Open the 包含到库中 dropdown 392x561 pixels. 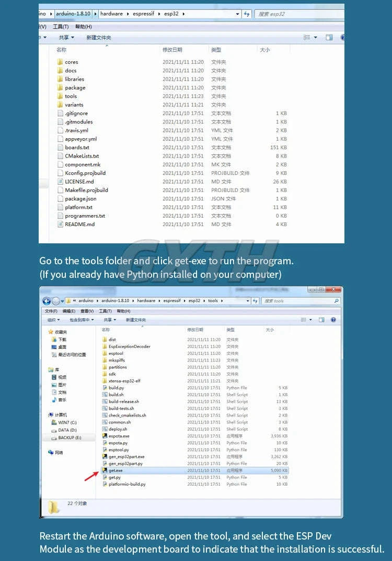tap(82, 320)
